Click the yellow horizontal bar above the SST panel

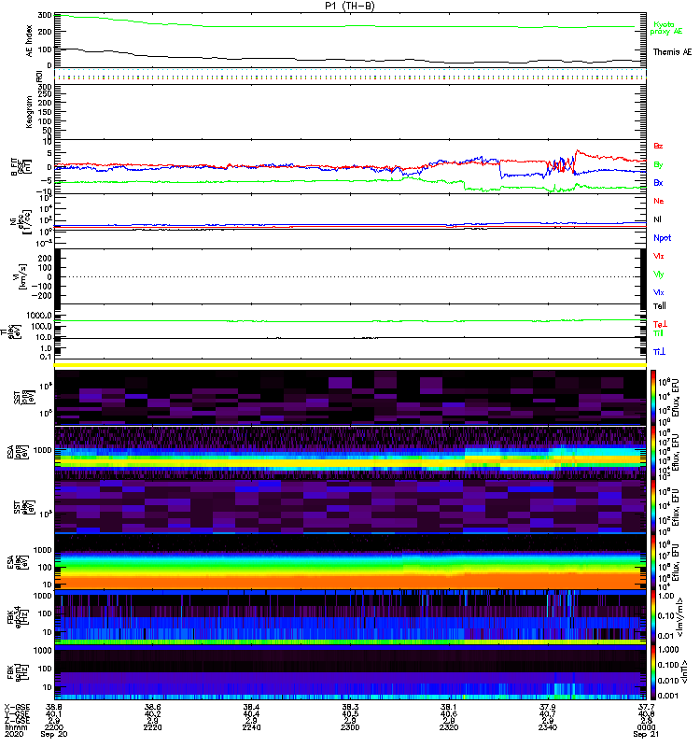pyautogui.click(x=350, y=365)
